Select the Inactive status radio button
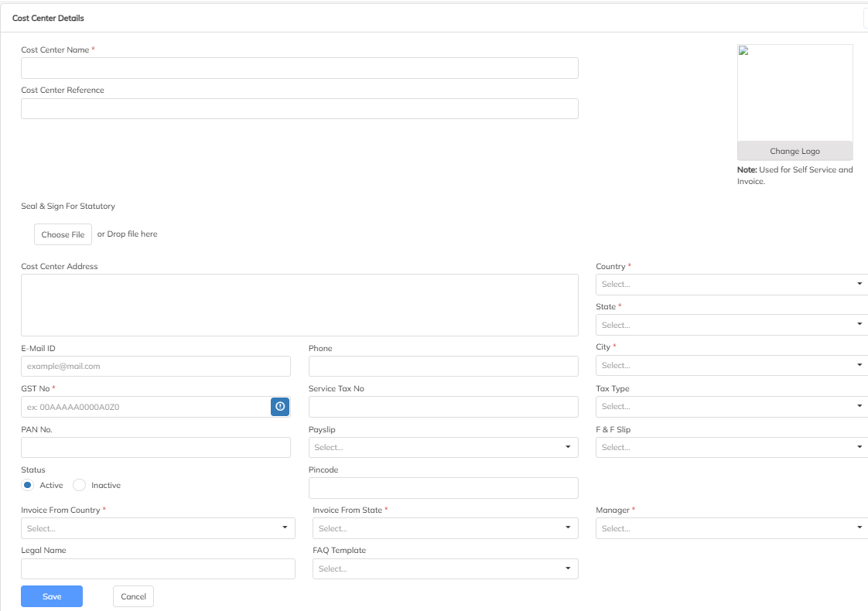 pos(79,485)
